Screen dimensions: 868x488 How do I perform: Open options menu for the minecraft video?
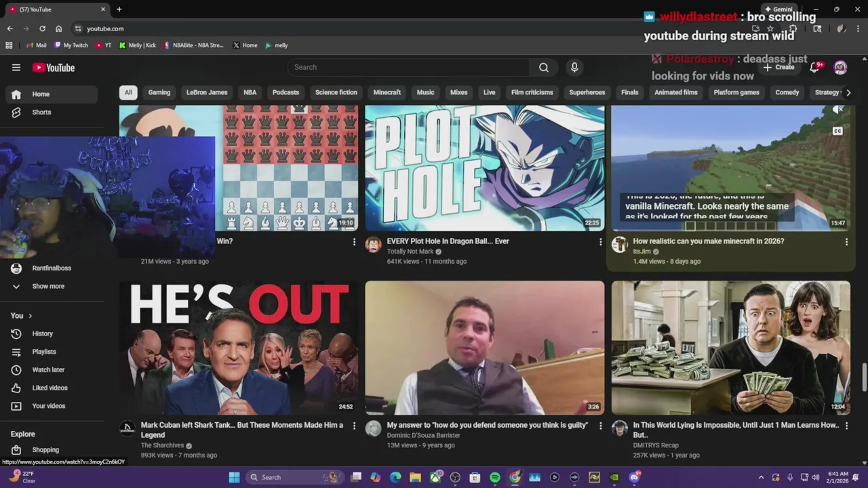tap(846, 242)
